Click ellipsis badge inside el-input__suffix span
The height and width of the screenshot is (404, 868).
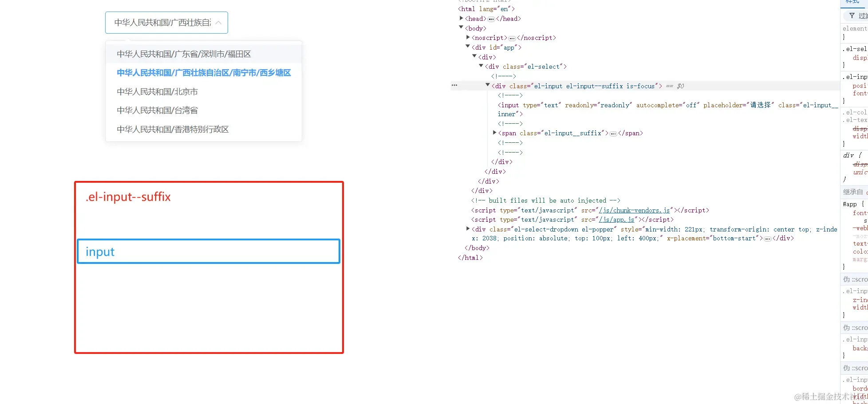[613, 133]
